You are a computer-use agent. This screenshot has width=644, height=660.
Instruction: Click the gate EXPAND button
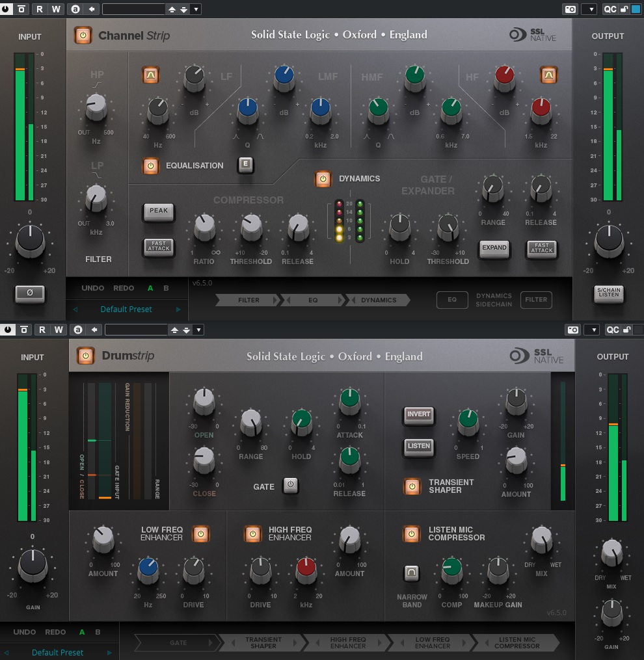pos(494,248)
